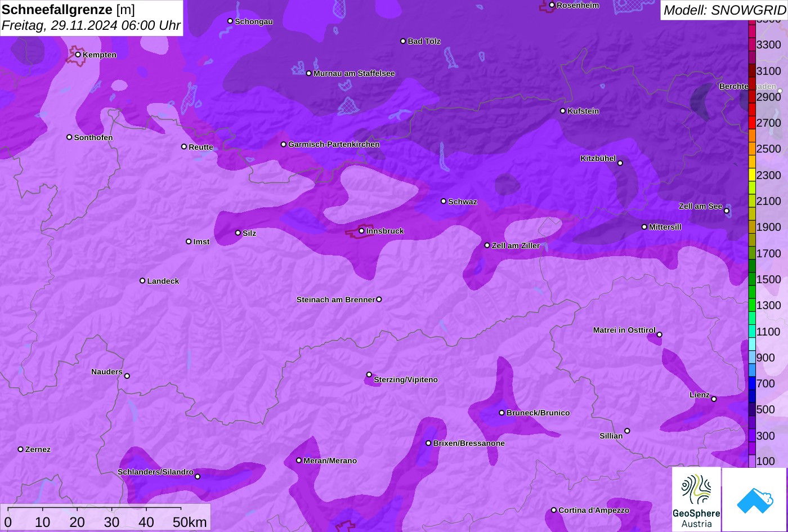Click the Cortina d'Ampezzo marker dot

(x=554, y=510)
